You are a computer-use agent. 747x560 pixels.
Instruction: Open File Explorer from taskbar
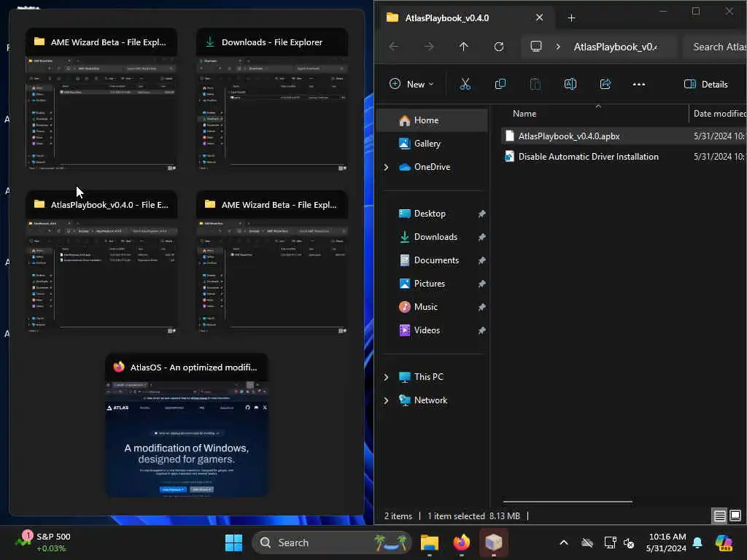[x=429, y=542]
